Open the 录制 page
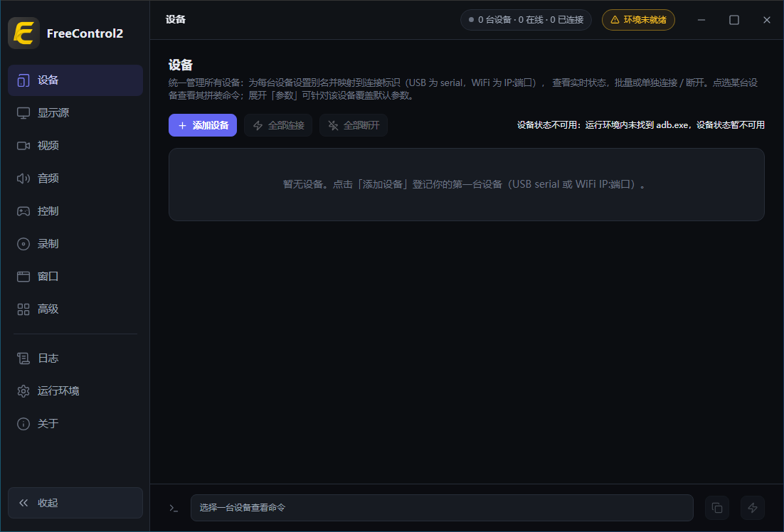This screenshot has height=532, width=784. [75, 243]
